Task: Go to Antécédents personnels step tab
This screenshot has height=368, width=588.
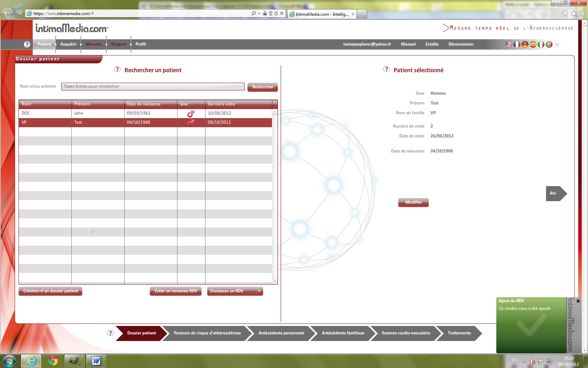Action: pos(281,333)
